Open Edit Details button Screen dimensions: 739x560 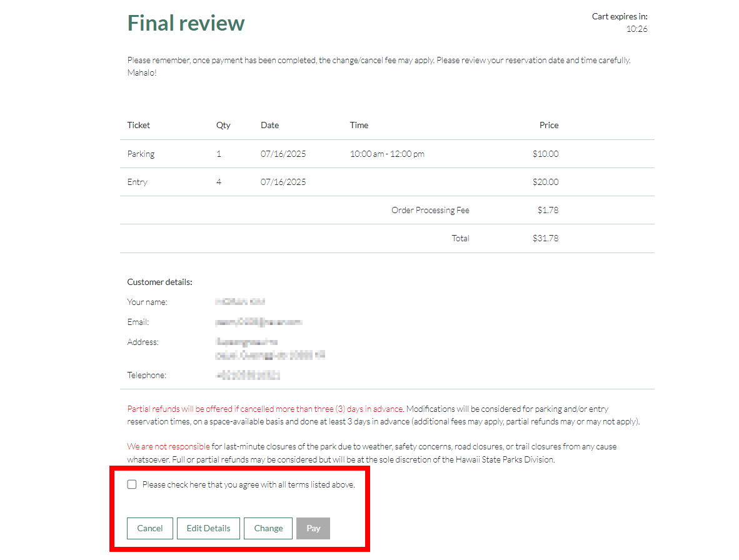[208, 529]
